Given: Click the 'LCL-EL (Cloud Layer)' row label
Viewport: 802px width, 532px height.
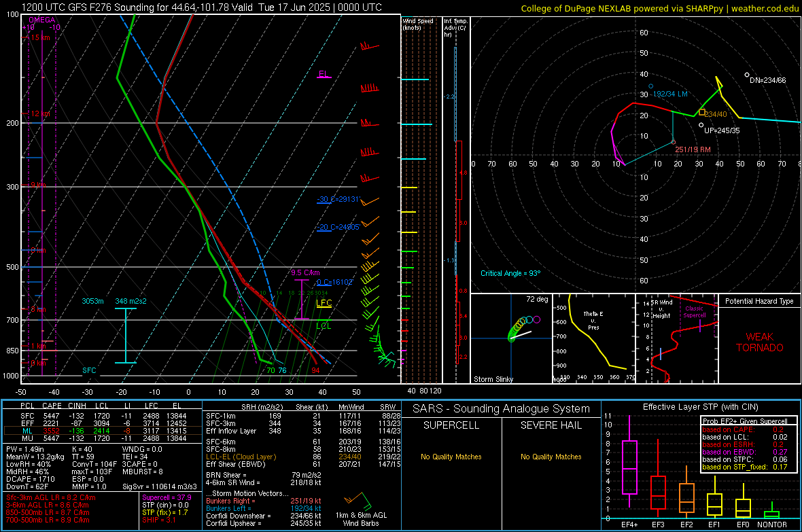Looking at the screenshot, I should pyautogui.click(x=241, y=457).
